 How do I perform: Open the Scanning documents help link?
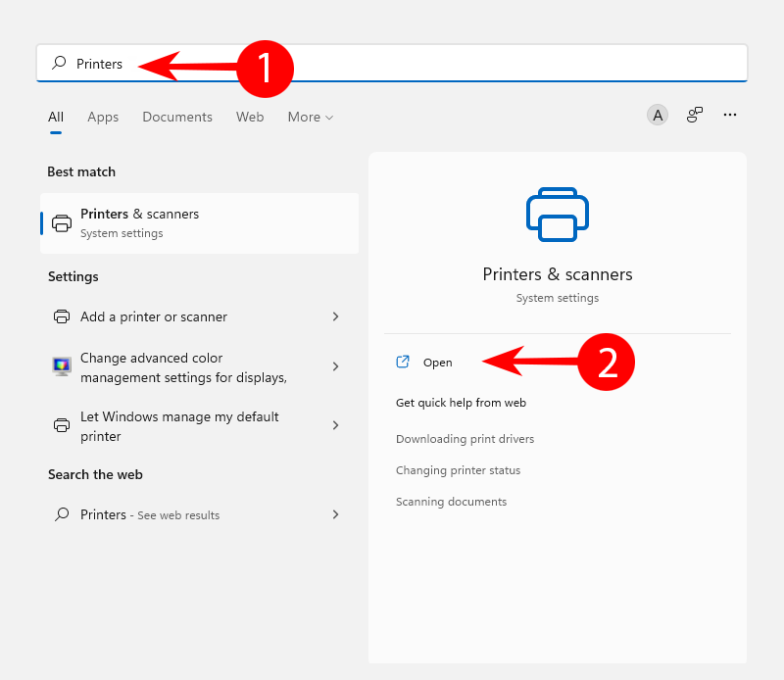(451, 502)
